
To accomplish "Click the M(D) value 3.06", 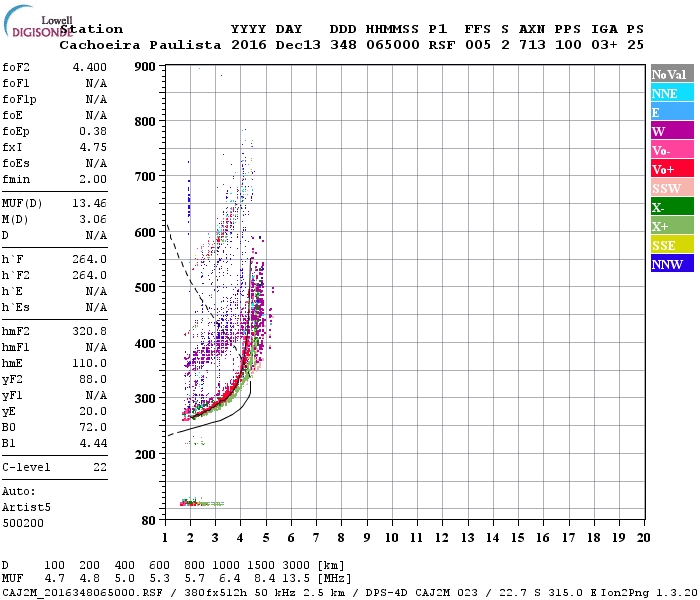I will coord(93,220).
